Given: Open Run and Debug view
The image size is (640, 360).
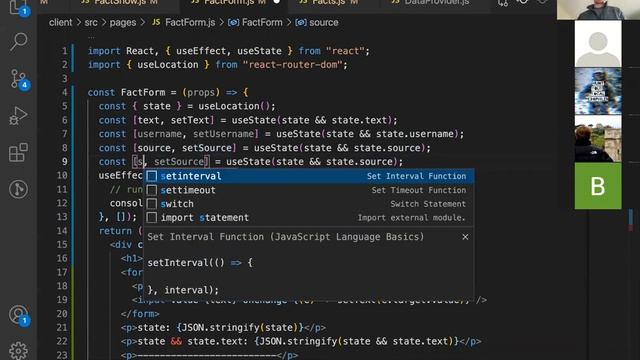Looking at the screenshot, I should click(x=18, y=116).
